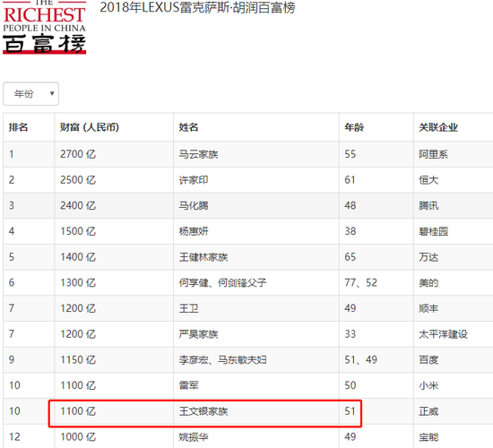Image resolution: width=493 pixels, height=448 pixels.
Task: Click the 1150 亿 wealth cell
Action: pos(78,360)
